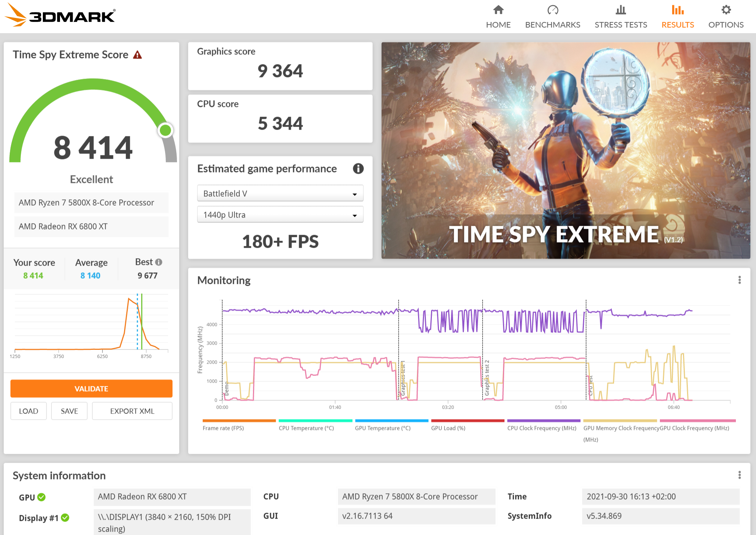Expand the Battlefield V game dropdown

point(280,194)
